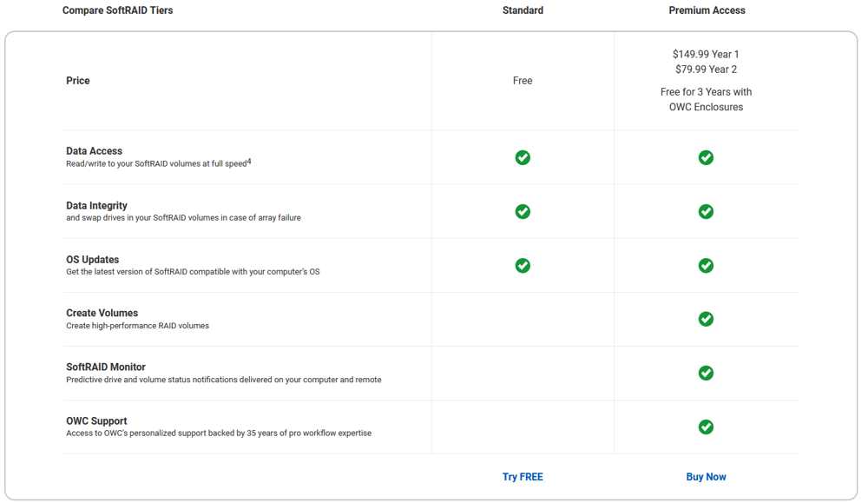Click the OWC Support feature title

point(96,421)
